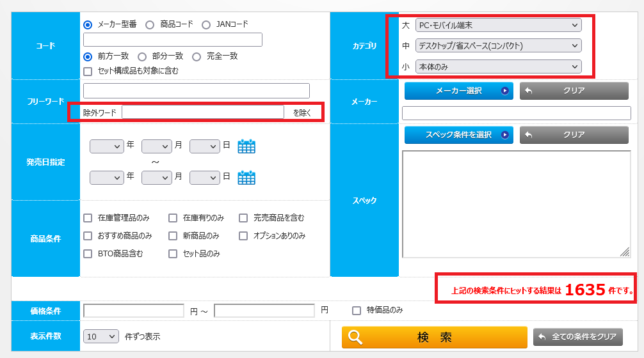The image size is (644, 358).
Task: Select the 商品コード radio button
Action: (x=150, y=25)
